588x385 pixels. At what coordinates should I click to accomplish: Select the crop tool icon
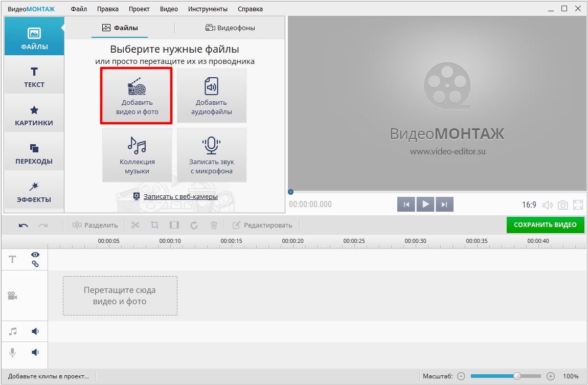155,225
